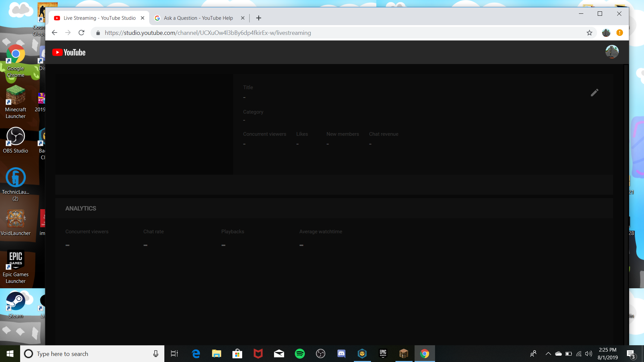Open a new browser tab
Viewport: 644px width, 362px height.
[259, 18]
